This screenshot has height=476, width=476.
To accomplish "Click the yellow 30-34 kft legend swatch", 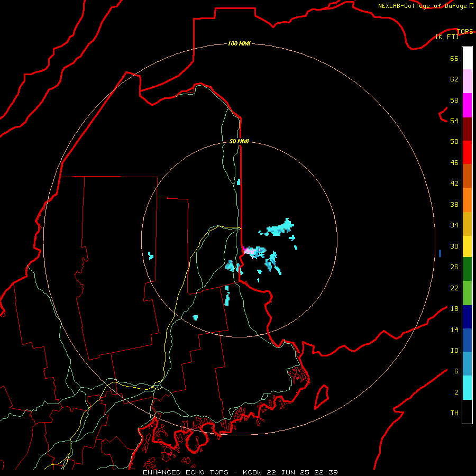I will (467, 246).
